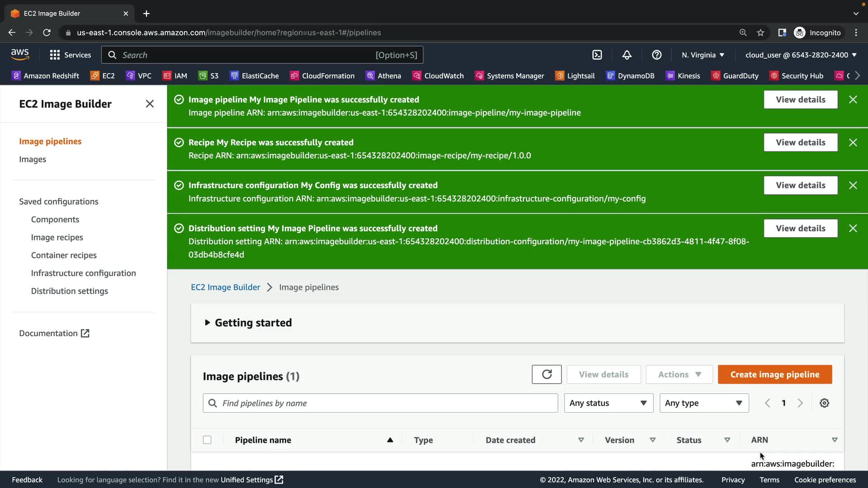Click the EC2 Image Builder breadcrumb link

(x=225, y=287)
